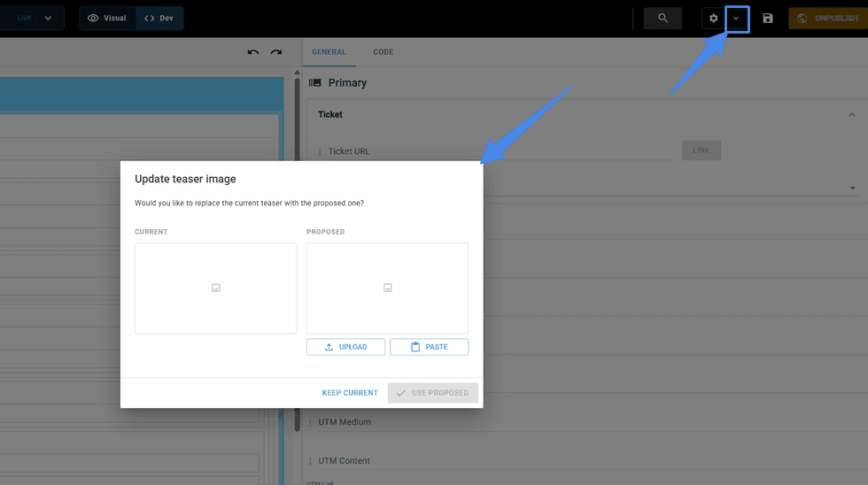
Task: Click the proposed teaser image placeholder
Action: click(x=388, y=289)
